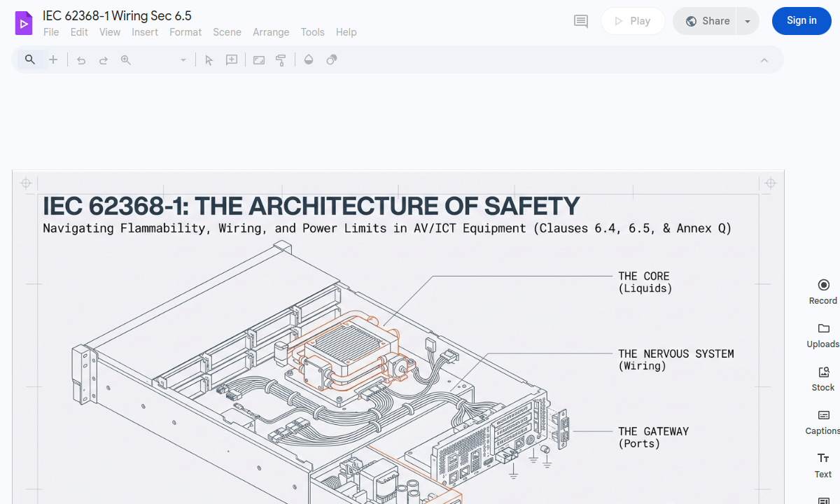840x504 pixels.
Task: Open the Scene menu
Action: [x=227, y=32]
